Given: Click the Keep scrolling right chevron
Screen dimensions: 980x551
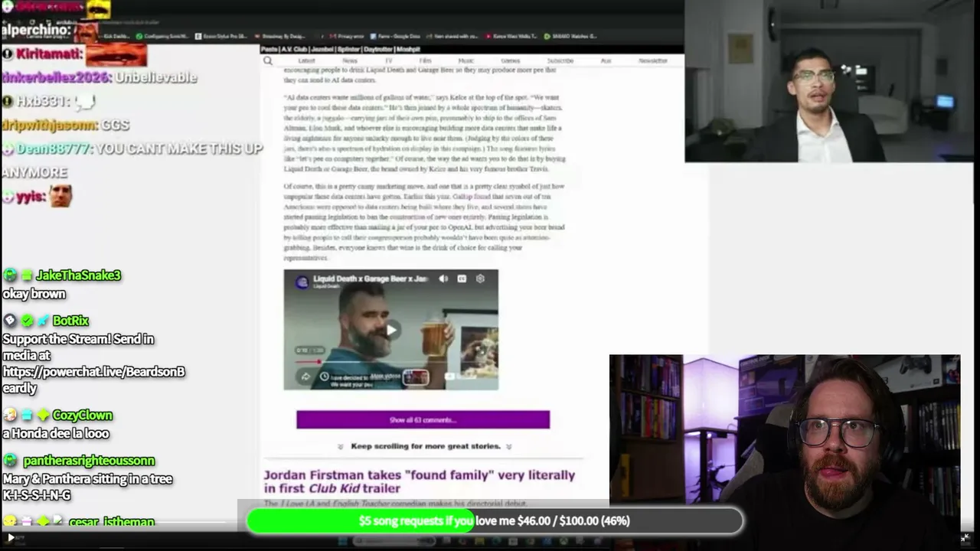Looking at the screenshot, I should coord(508,446).
